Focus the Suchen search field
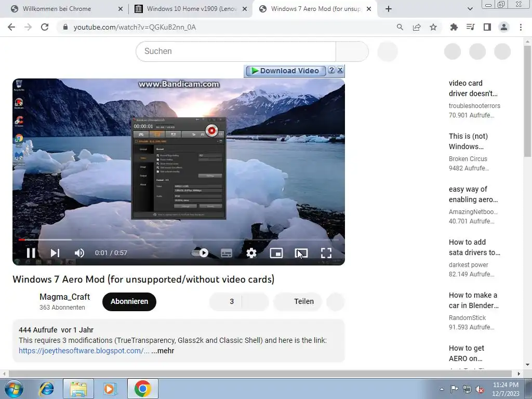532x399 pixels. pos(236,51)
